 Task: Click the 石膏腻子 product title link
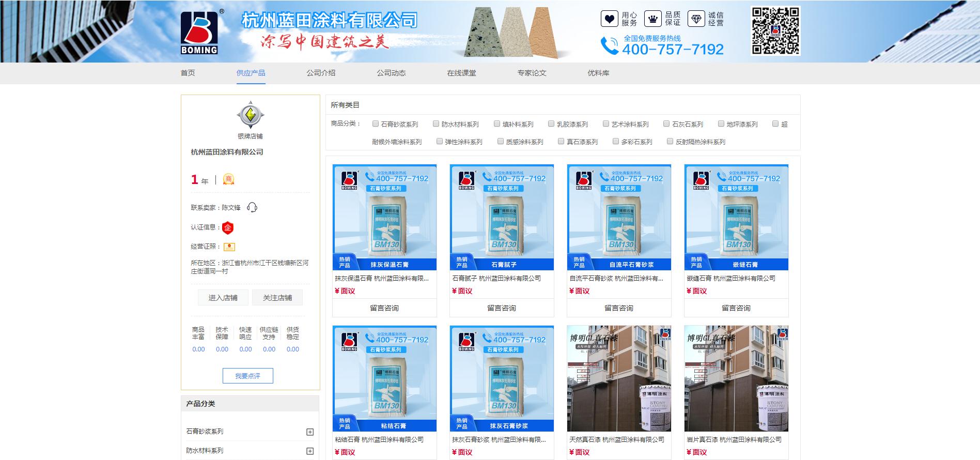[x=496, y=278]
